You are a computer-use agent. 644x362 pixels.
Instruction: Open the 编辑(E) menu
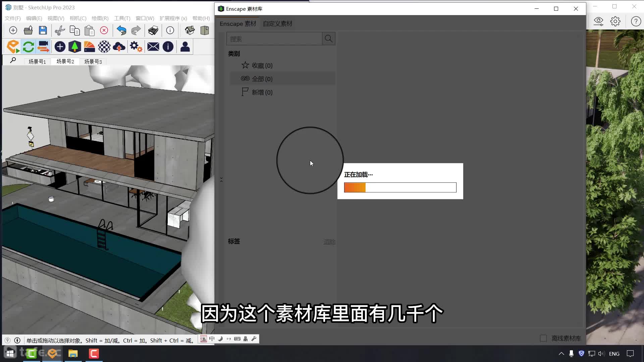[34, 18]
